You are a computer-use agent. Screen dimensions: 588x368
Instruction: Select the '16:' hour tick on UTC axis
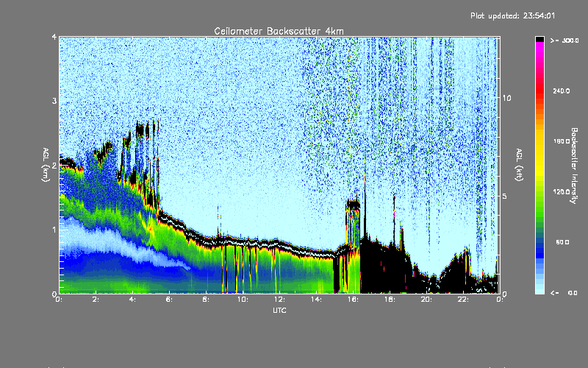pyautogui.click(x=354, y=300)
